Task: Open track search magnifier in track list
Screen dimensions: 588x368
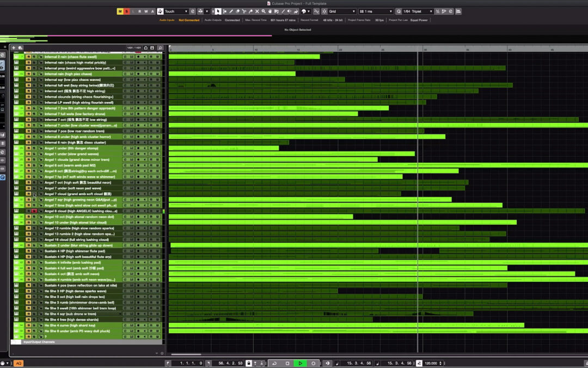Action: tap(160, 48)
